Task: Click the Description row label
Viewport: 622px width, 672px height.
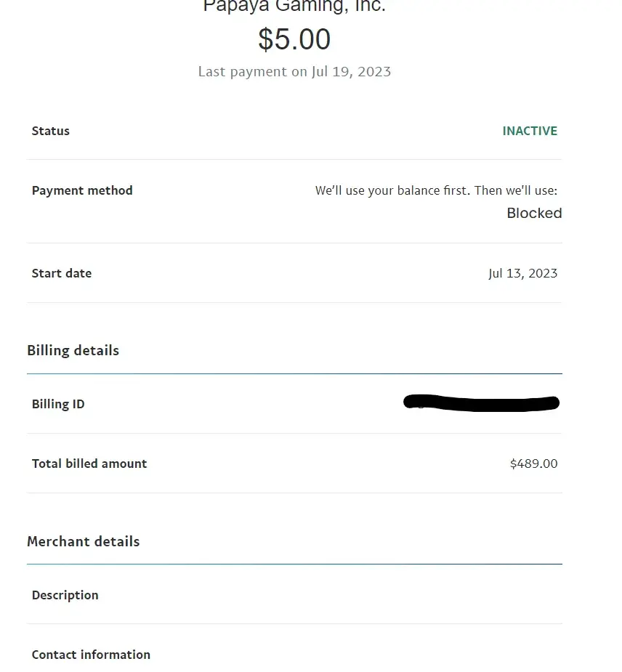Action: pos(65,596)
